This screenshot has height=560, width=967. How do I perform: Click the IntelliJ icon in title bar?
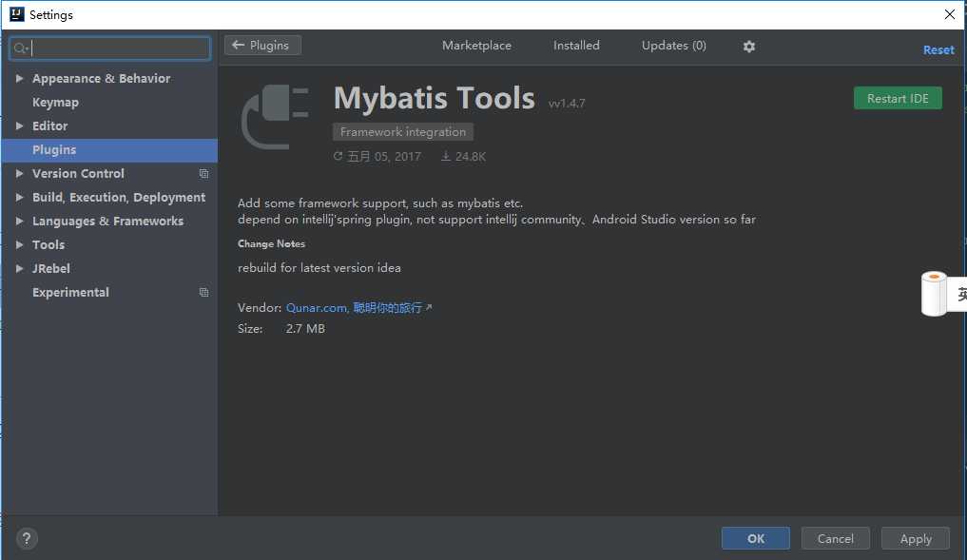[17, 14]
